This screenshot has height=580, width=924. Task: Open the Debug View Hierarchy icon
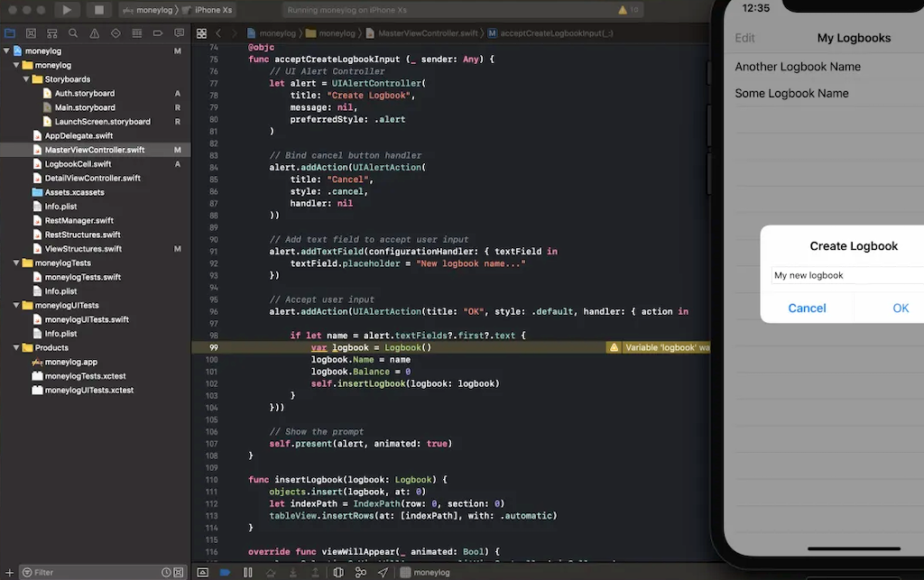coord(338,572)
